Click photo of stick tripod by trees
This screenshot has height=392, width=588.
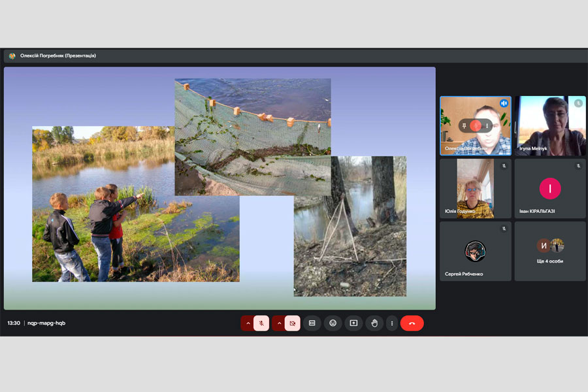tap(350, 226)
